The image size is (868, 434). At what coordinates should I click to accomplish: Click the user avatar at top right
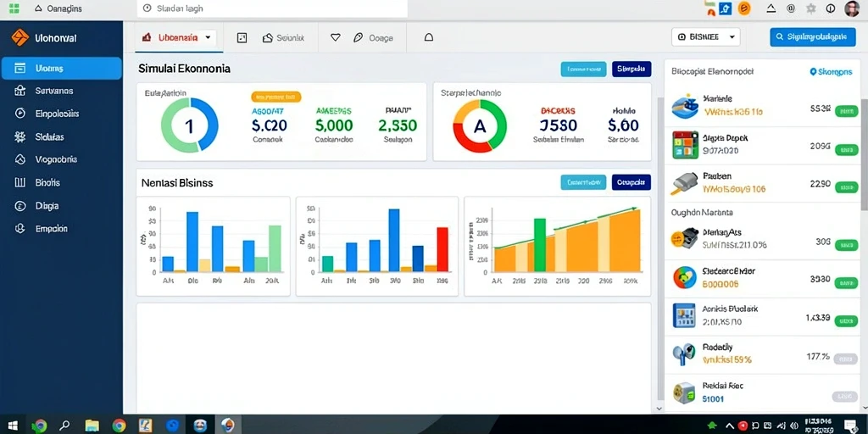point(853,8)
